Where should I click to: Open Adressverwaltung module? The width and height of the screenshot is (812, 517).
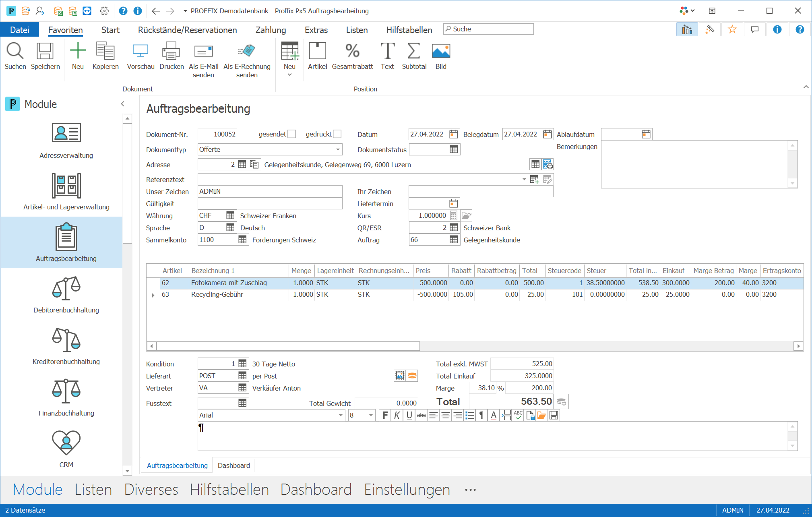click(x=66, y=140)
